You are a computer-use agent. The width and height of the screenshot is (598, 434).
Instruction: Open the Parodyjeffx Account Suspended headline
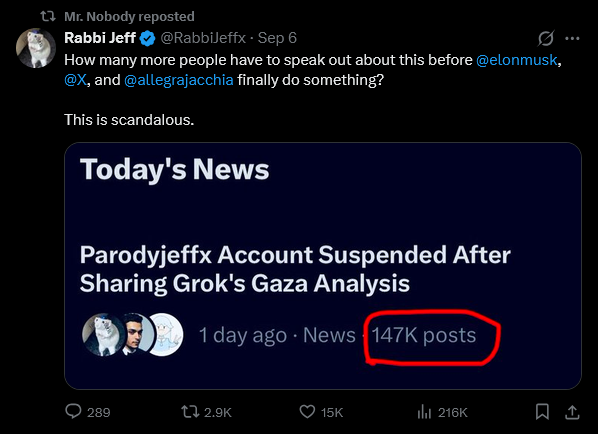pos(295,269)
